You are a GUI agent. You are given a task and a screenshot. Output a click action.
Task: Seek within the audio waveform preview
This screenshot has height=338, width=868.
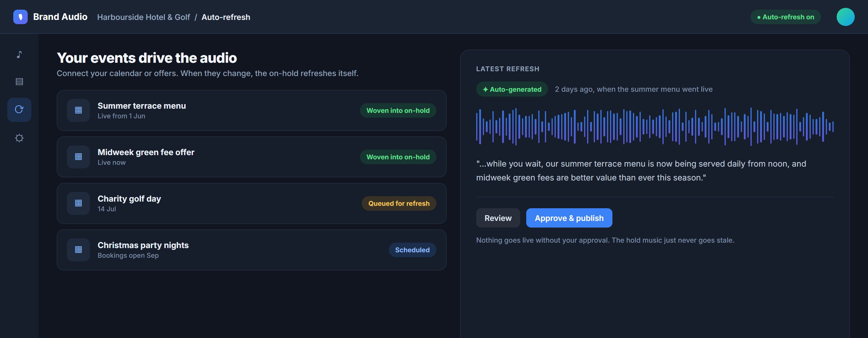pos(655,127)
